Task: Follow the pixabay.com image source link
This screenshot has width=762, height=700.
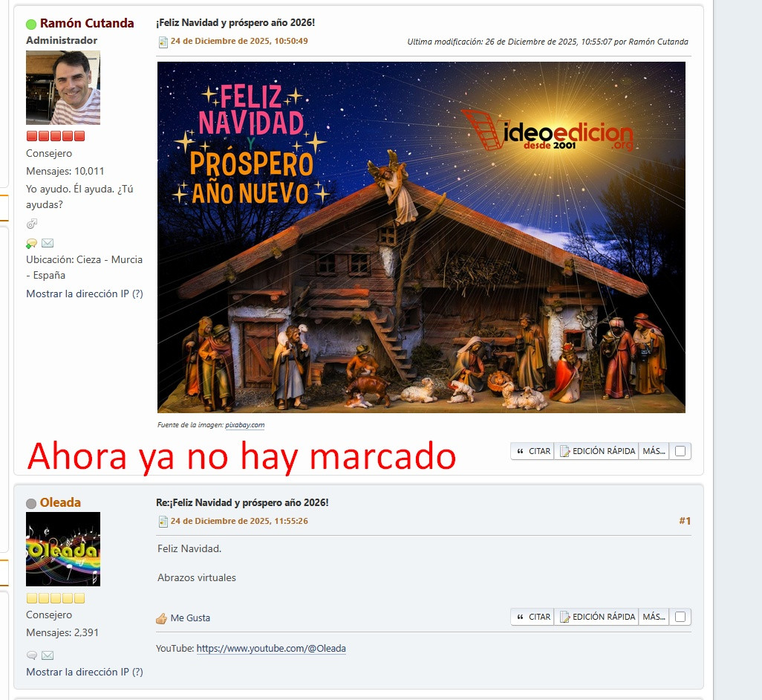Action: point(245,425)
